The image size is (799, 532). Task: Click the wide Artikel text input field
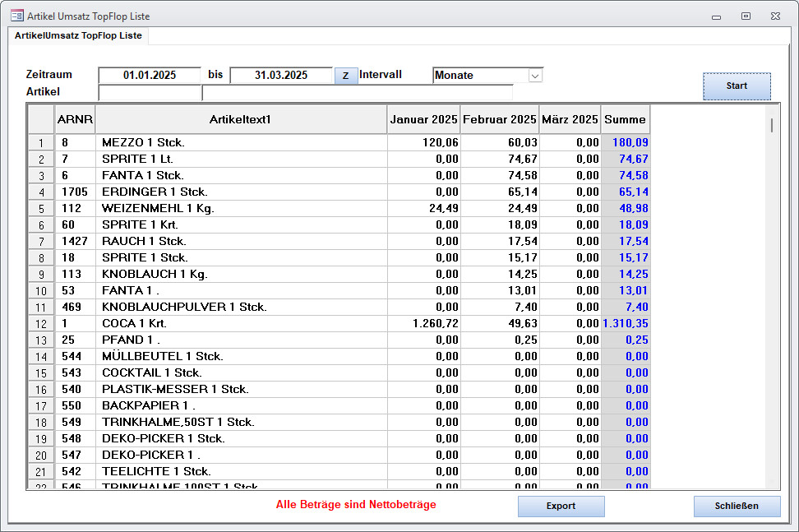(x=357, y=92)
